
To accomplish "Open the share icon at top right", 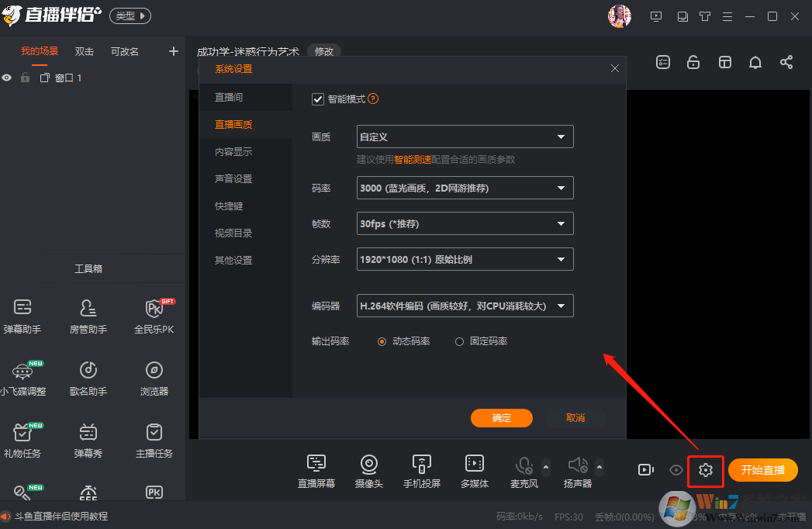I will click(786, 63).
